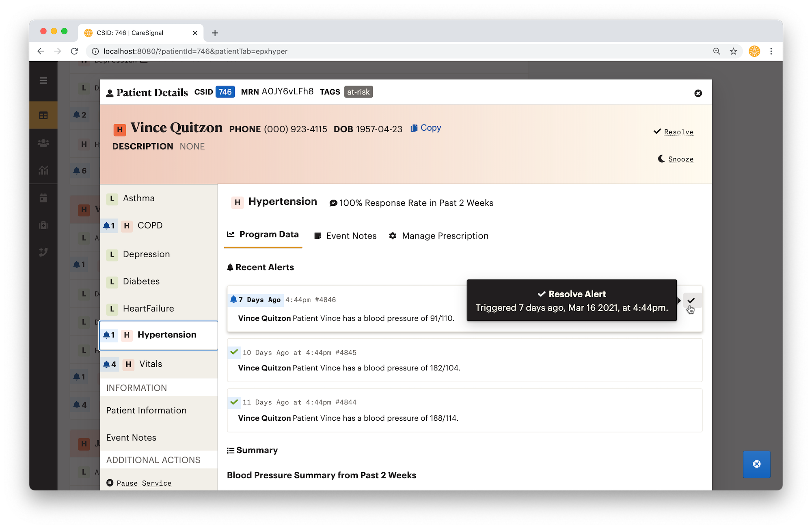Click the Blood Pressure Summary from Past 2 Weeks text

click(322, 475)
